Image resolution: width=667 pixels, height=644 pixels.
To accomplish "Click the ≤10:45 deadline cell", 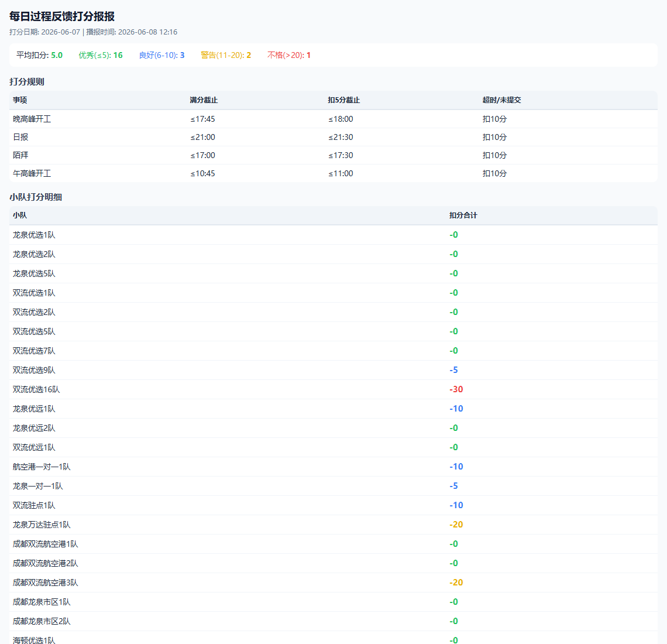I will [202, 173].
